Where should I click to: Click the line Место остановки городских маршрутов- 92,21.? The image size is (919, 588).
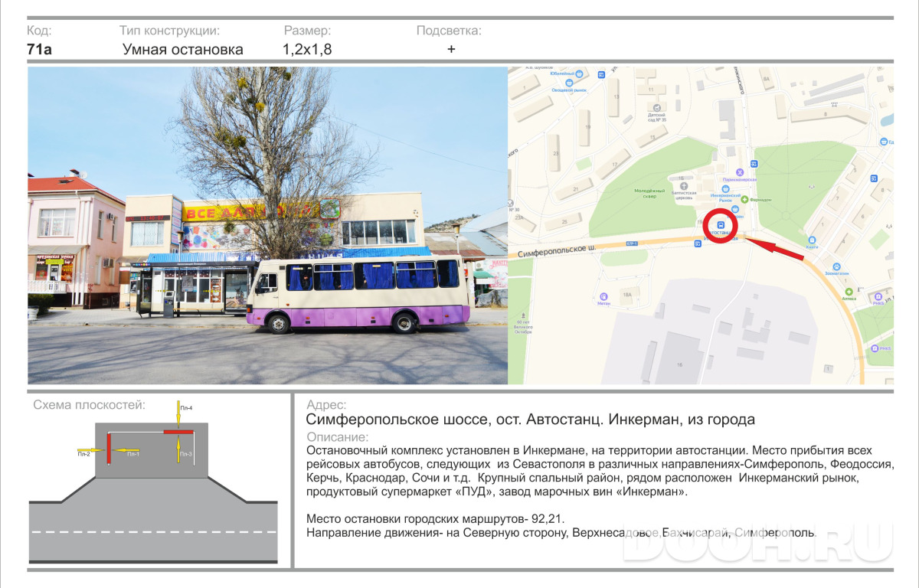coord(434,518)
